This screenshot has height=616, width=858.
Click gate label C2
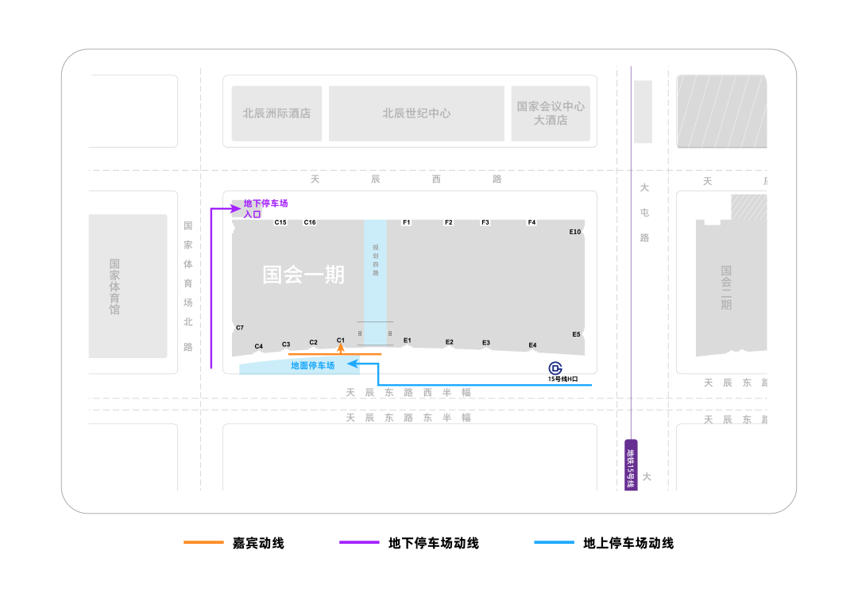click(x=313, y=342)
